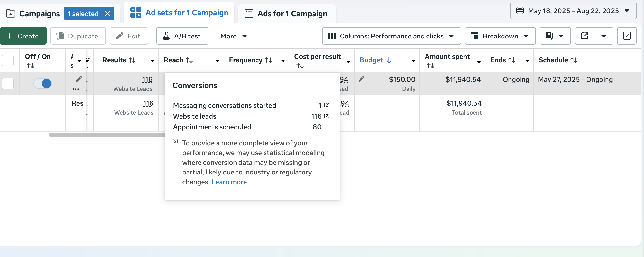Screen dimensions: 644x257
Task: Clear the 1 selected campaign filter
Action: coord(107,13)
